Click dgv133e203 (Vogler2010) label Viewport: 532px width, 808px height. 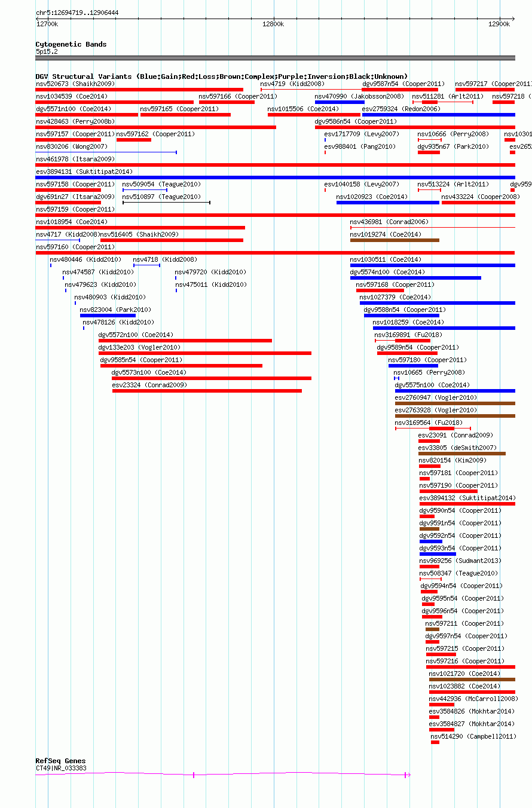pos(139,347)
